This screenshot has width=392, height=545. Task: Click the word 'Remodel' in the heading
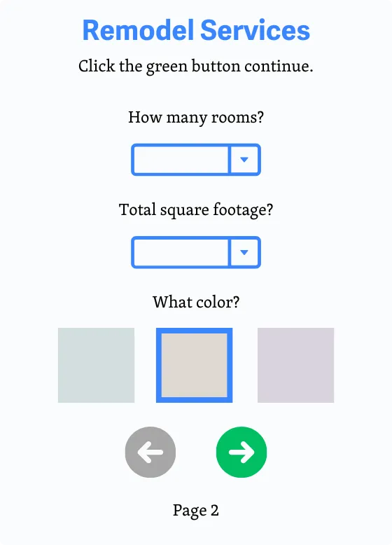(x=138, y=30)
